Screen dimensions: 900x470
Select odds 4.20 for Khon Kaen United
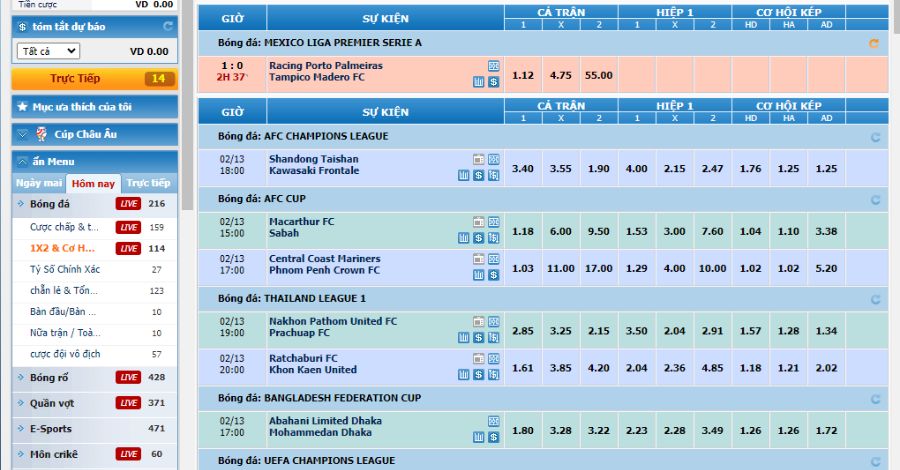coord(599,368)
